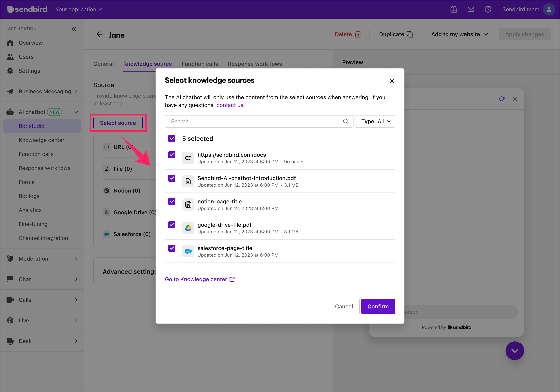Close the Select knowledge sources dialog
This screenshot has height=392, width=560.
[x=392, y=81]
